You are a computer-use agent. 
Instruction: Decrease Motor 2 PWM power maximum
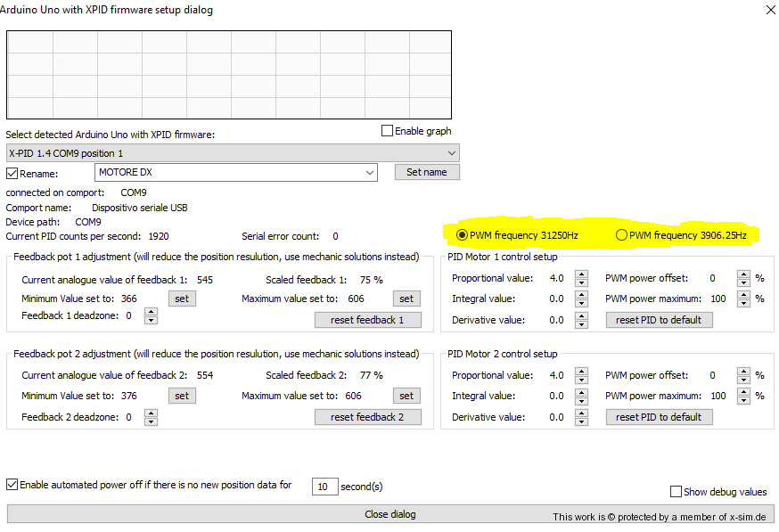click(744, 400)
